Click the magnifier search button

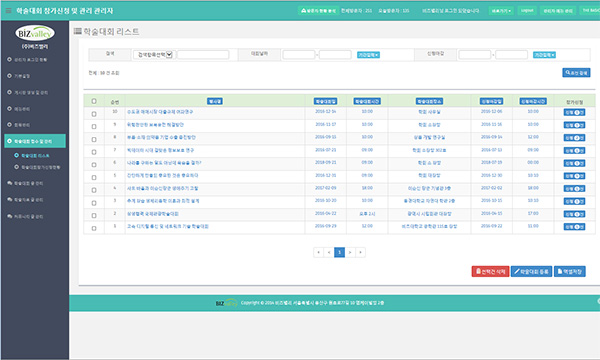pyautogui.click(x=576, y=73)
